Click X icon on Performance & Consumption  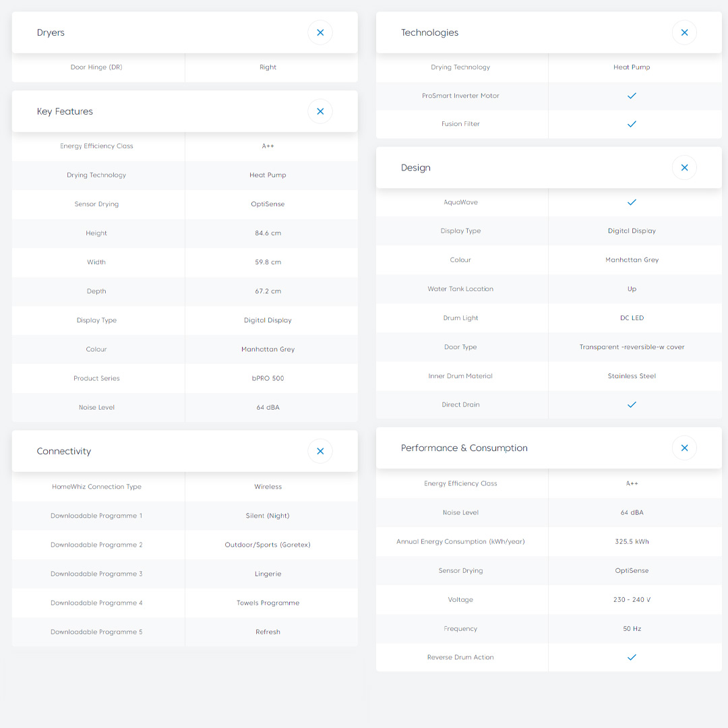coord(684,448)
